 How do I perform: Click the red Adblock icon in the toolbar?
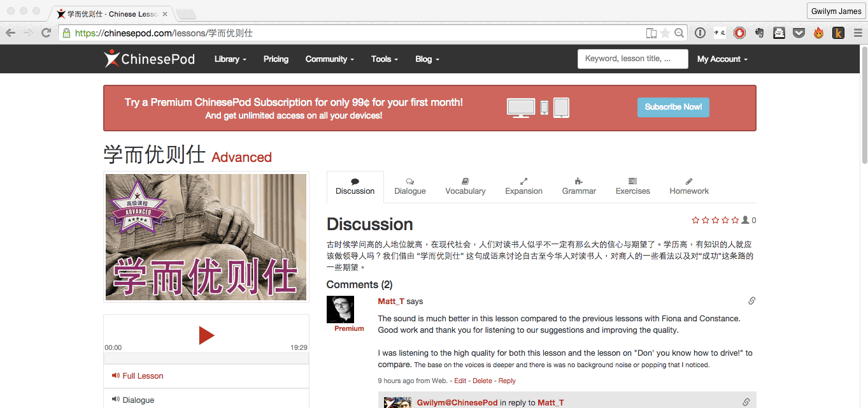pos(739,33)
